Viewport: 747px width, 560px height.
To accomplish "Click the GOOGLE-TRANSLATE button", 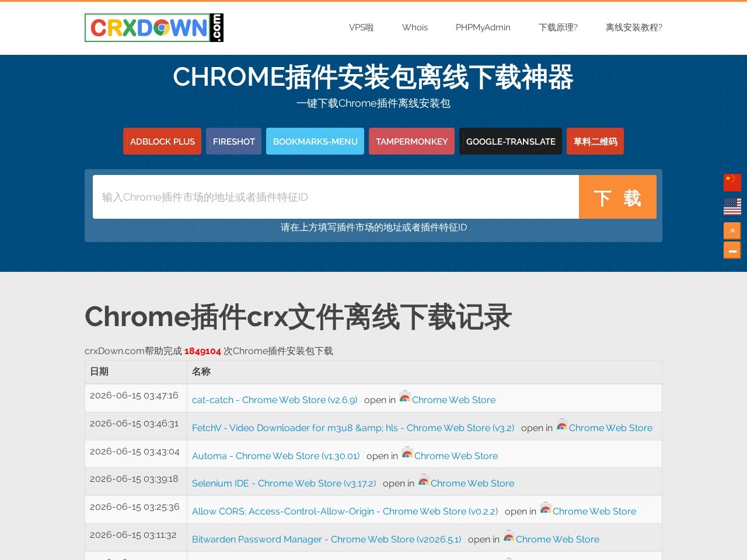I will [x=511, y=141].
